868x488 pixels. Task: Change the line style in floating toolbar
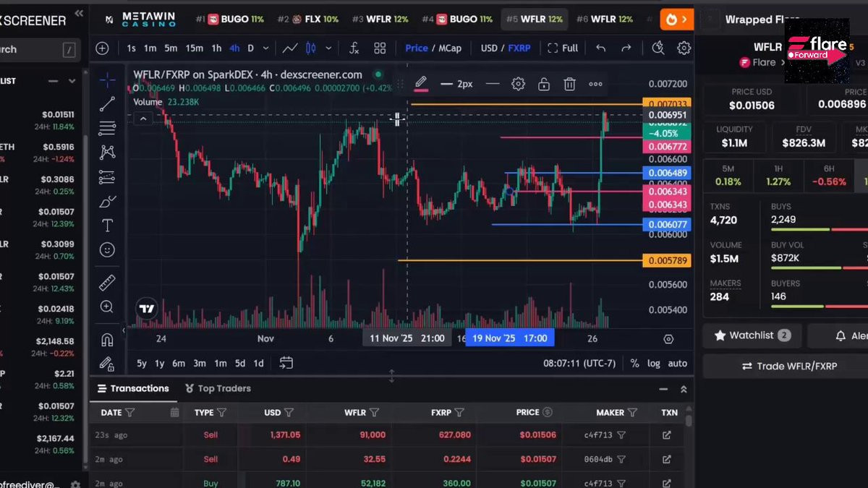coord(493,84)
